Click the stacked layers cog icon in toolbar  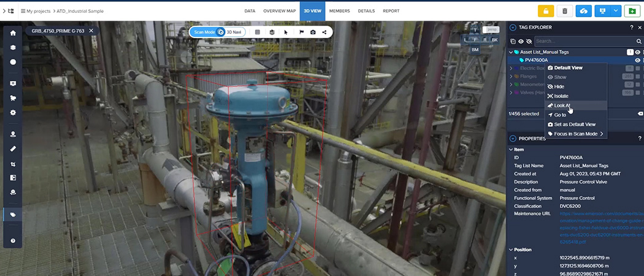point(272,32)
